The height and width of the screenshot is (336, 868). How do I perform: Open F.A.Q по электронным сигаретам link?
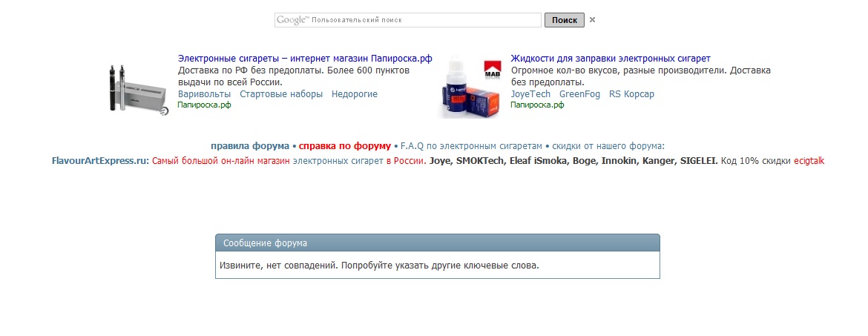pos(472,146)
